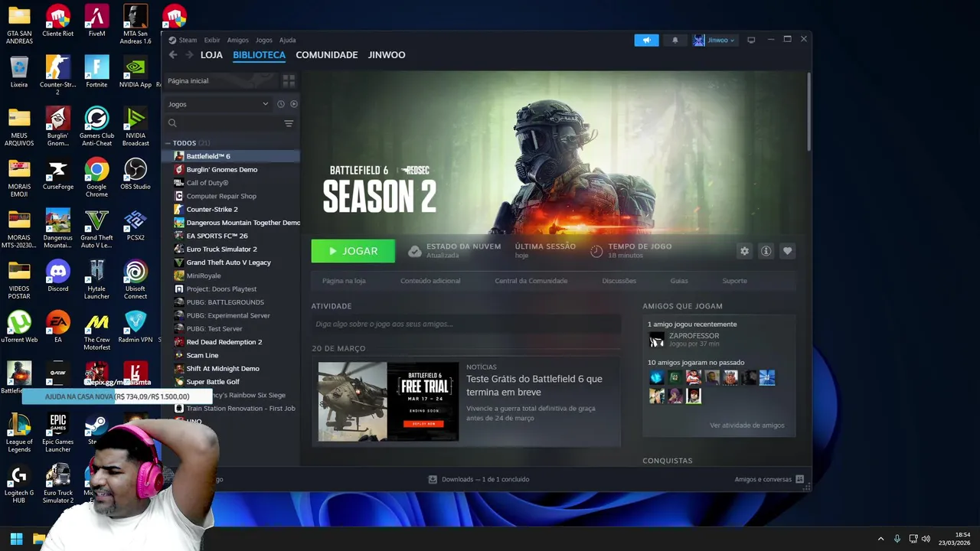Viewport: 980px width, 551px height.
Task: Open the OBS Studio desktop icon
Action: coord(136,175)
